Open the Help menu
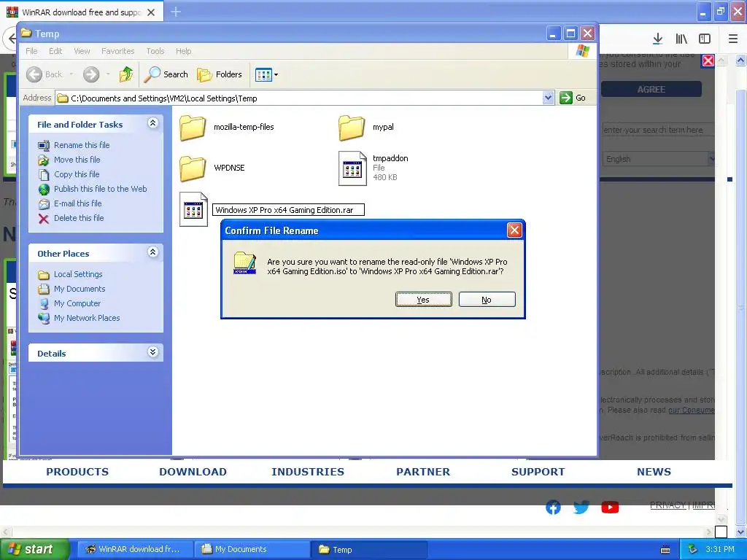747x560 pixels. point(183,51)
